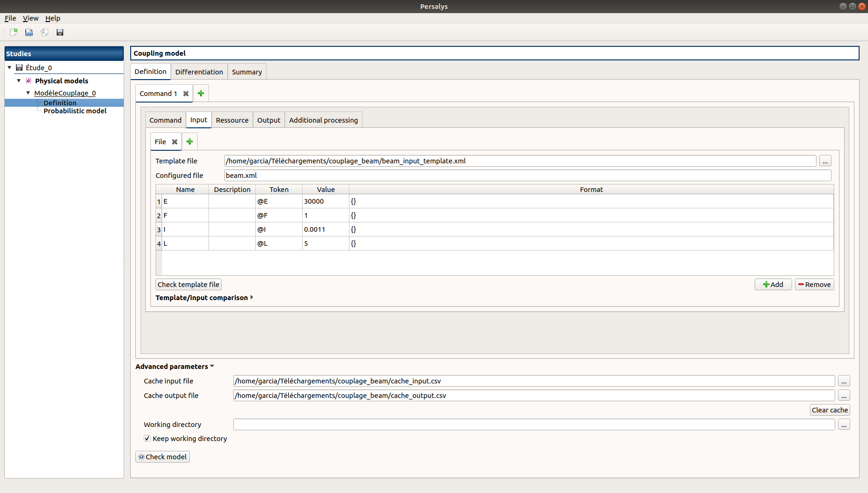The image size is (868, 493).
Task: Switch to the Differentiation tab
Action: (199, 72)
